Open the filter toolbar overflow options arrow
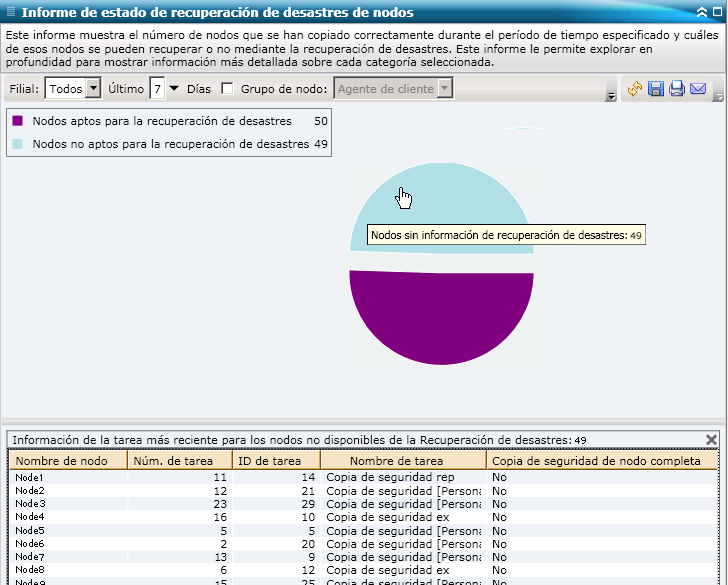Screen dimensions: 728x585 pos(610,95)
